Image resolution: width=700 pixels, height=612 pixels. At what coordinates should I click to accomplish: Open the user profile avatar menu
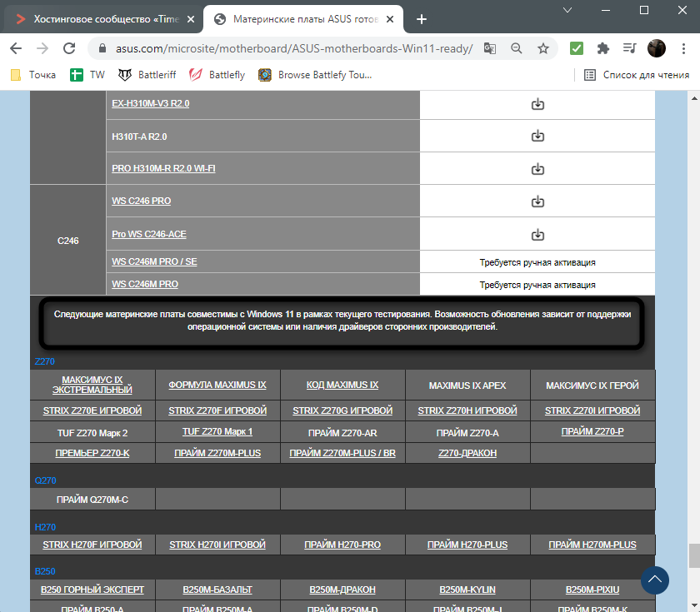657,48
